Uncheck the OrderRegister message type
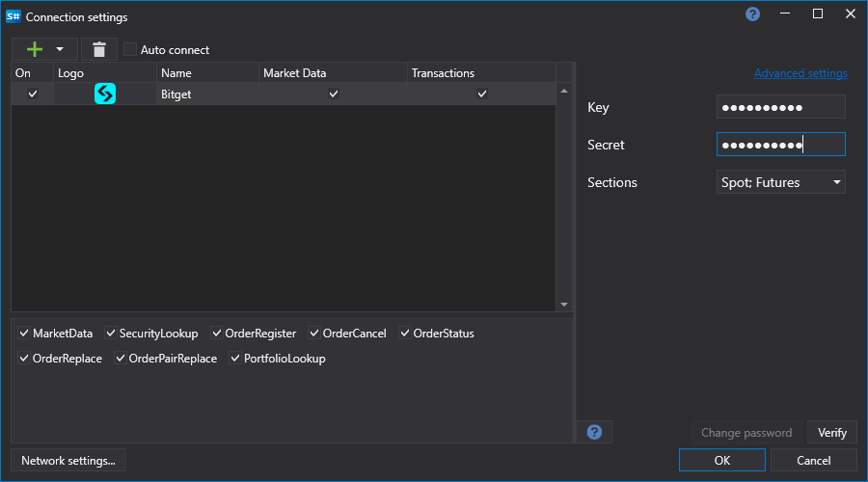 click(216, 333)
